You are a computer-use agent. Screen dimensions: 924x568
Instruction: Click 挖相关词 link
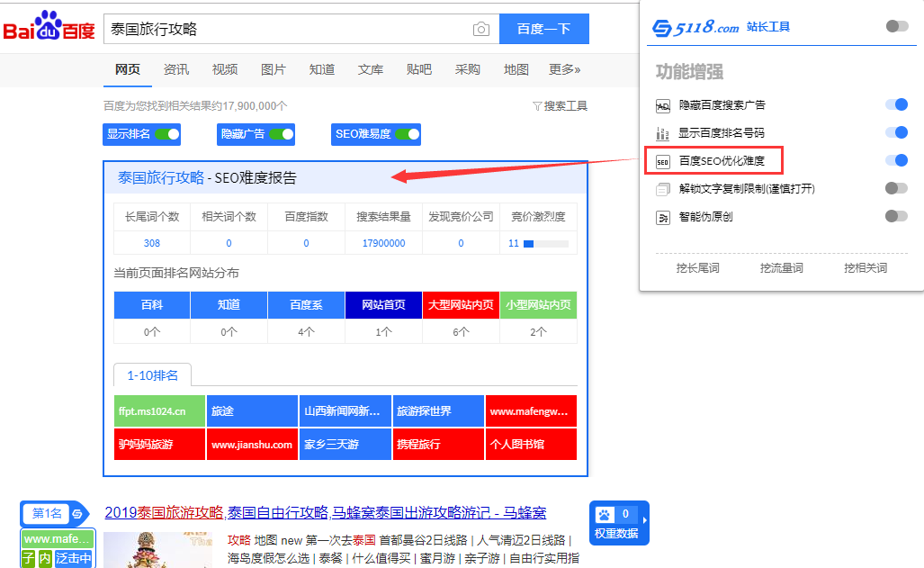(866, 268)
